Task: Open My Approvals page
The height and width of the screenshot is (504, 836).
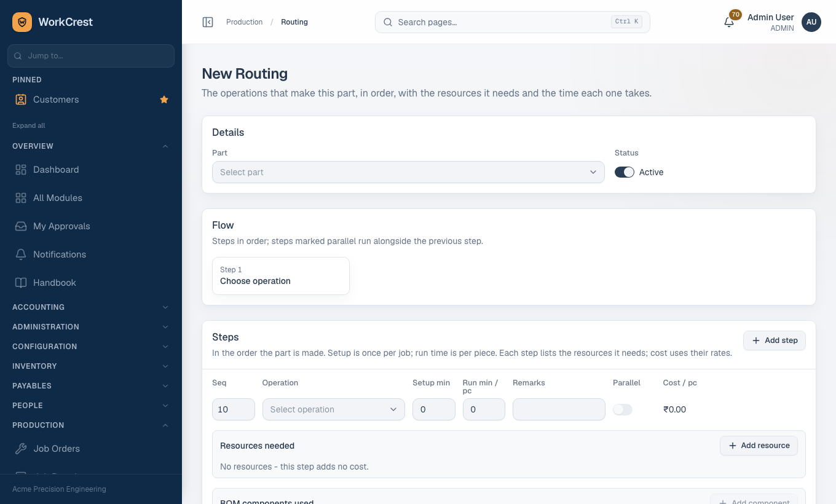Action: [91, 226]
